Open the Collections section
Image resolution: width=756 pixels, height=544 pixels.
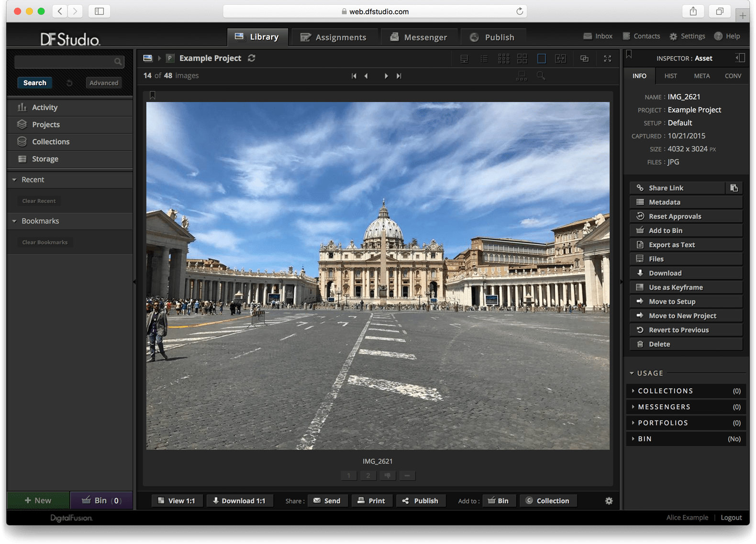[70, 142]
